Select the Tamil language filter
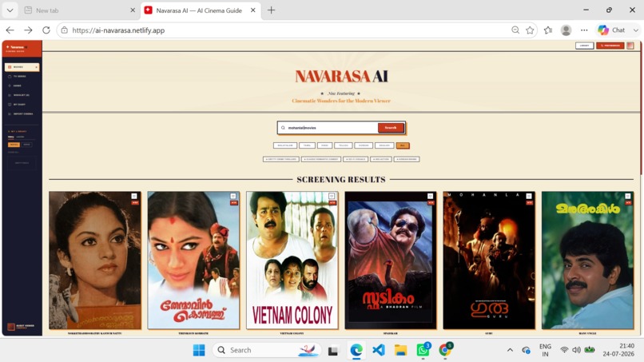Viewport: 644px width, 362px height. point(307,145)
